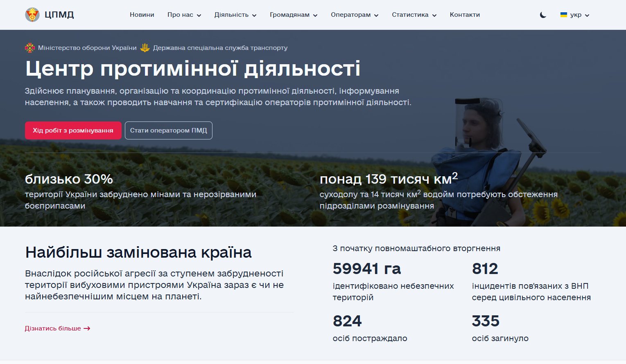The height and width of the screenshot is (364, 626).
Task: Click the Стати оператором ПМД button
Action: click(x=168, y=130)
